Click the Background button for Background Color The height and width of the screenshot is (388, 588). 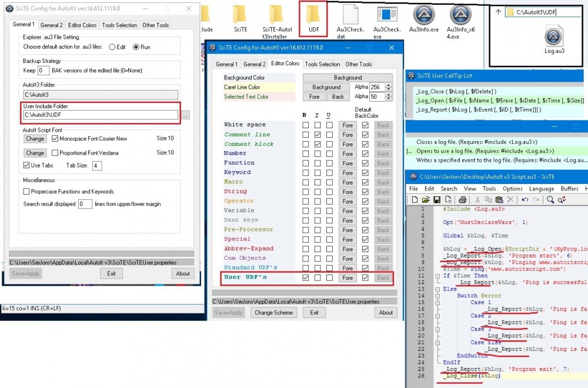pos(348,78)
